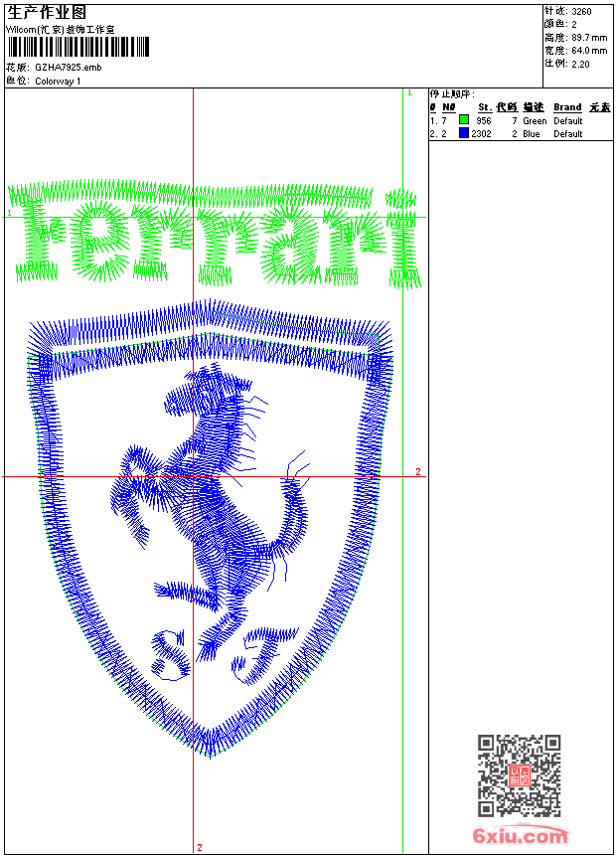The width and height of the screenshot is (616, 855).
Task: Click the blue thread color swatch
Action: (464, 133)
